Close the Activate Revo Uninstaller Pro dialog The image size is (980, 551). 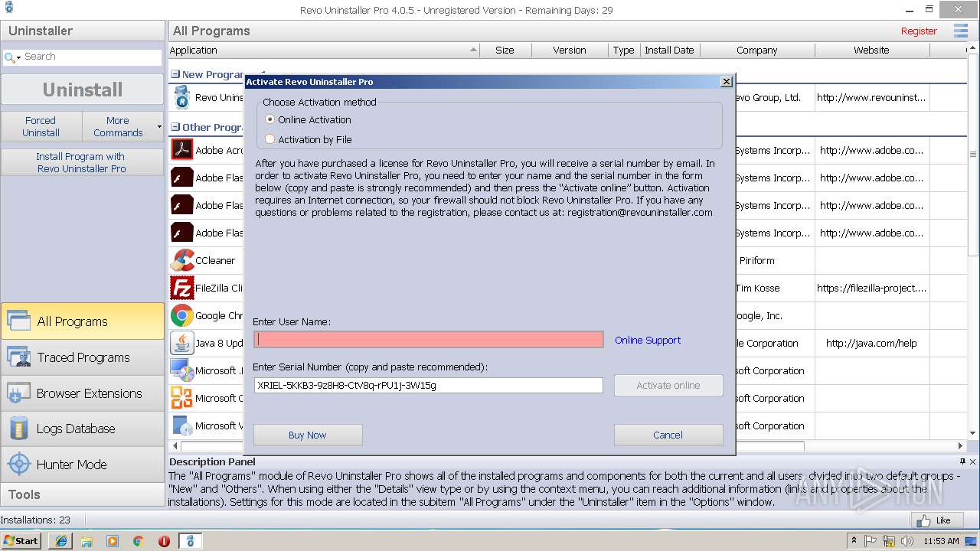pos(726,82)
